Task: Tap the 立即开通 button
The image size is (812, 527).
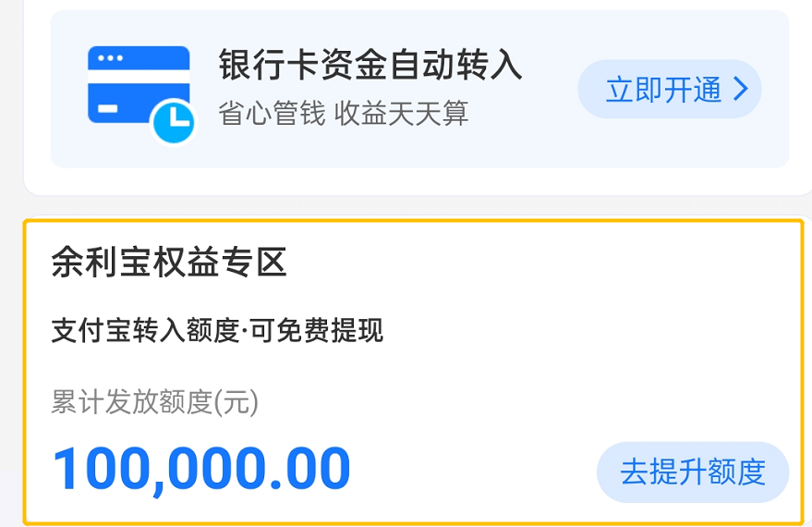Action: coord(670,89)
